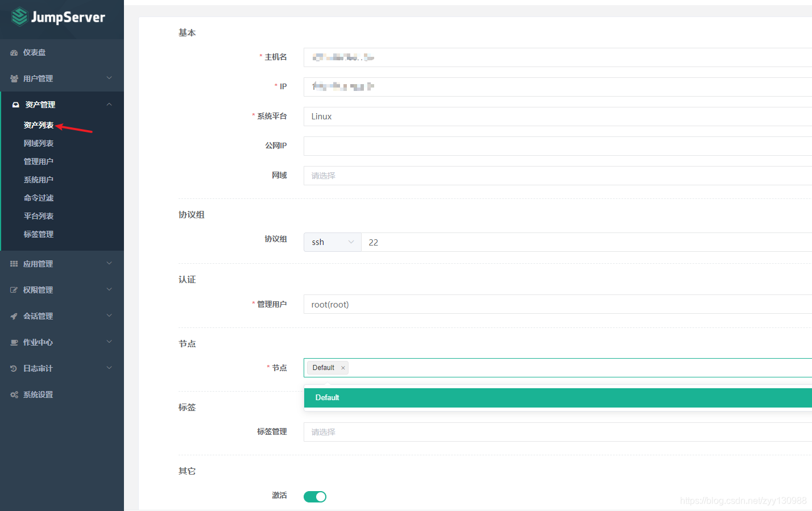Click the job center coffee icon
The height and width of the screenshot is (511, 812).
[x=14, y=343]
